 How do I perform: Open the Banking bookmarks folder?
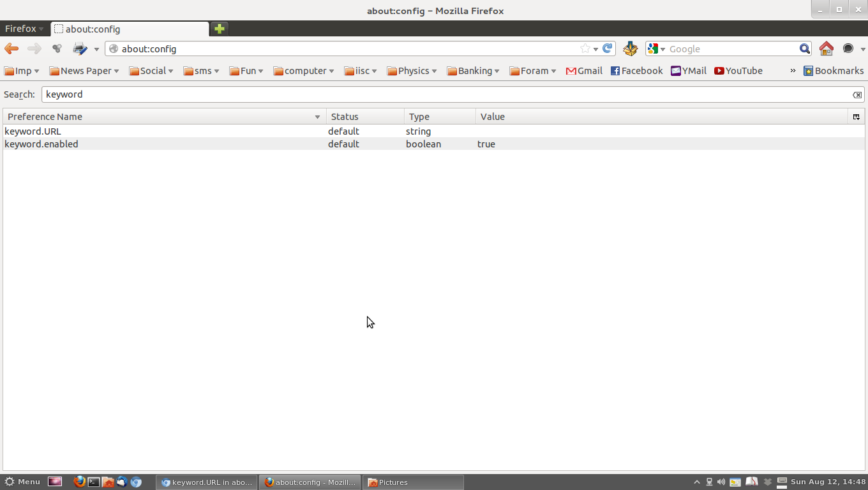[x=473, y=71]
